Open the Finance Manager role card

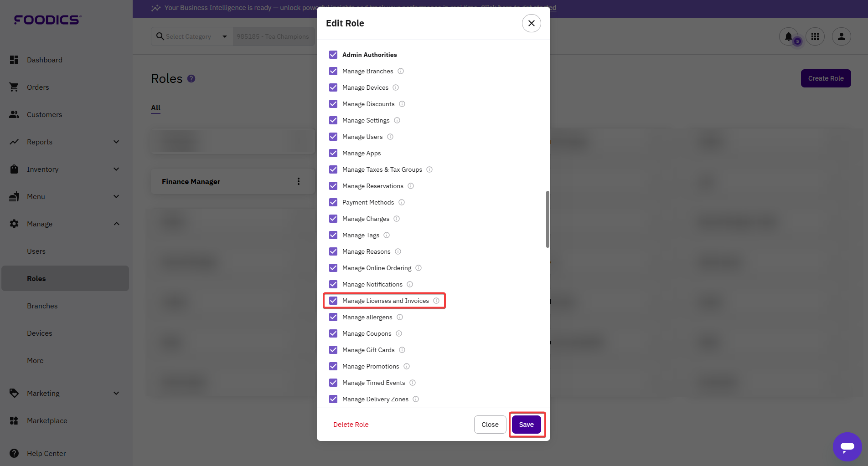[232, 181]
